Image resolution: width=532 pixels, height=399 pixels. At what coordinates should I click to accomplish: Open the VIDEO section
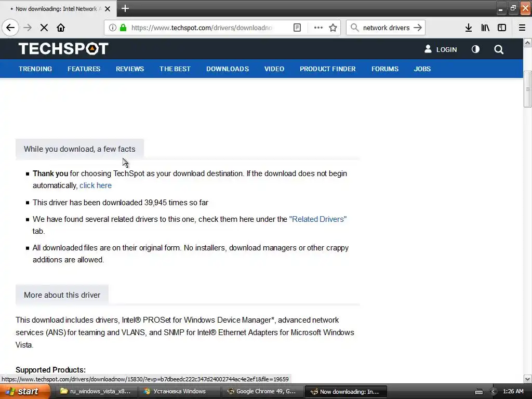(274, 69)
